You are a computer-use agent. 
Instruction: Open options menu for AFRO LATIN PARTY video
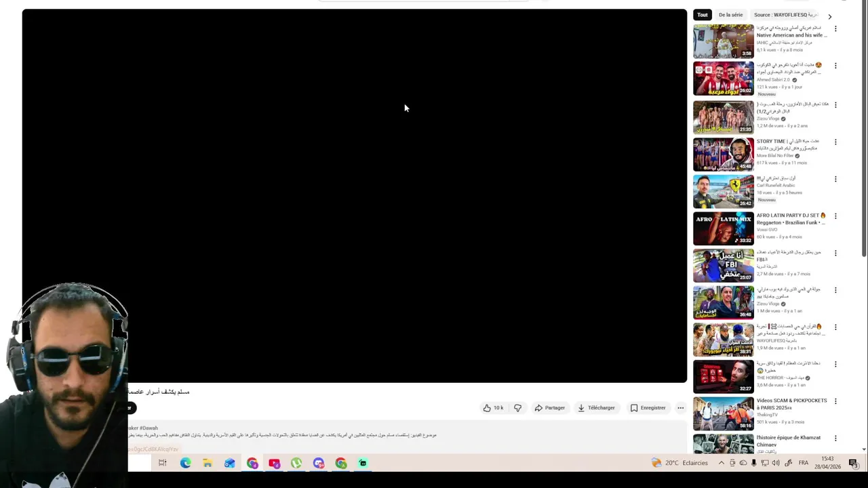(x=835, y=216)
